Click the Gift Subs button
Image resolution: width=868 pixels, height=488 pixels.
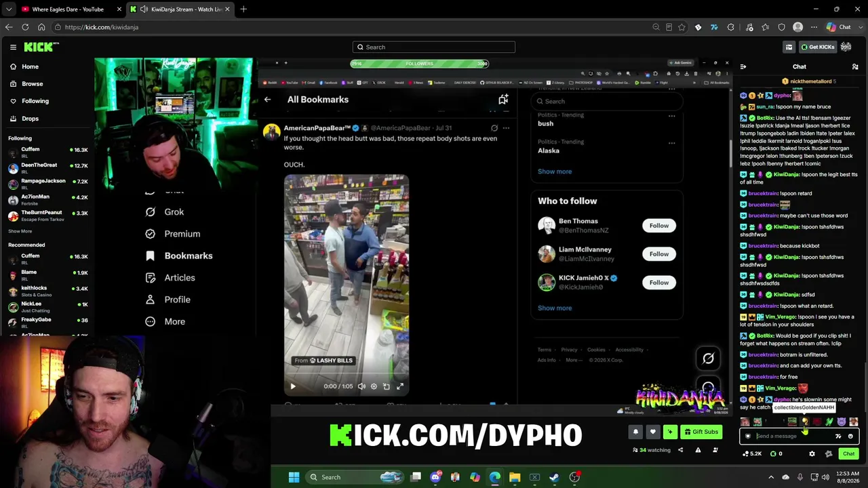(x=701, y=432)
